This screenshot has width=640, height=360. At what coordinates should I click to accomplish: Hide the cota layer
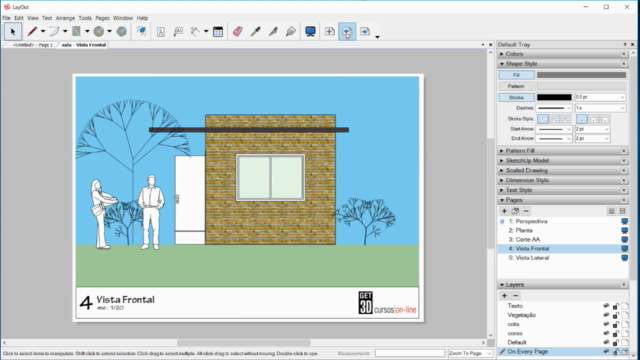[606, 324]
